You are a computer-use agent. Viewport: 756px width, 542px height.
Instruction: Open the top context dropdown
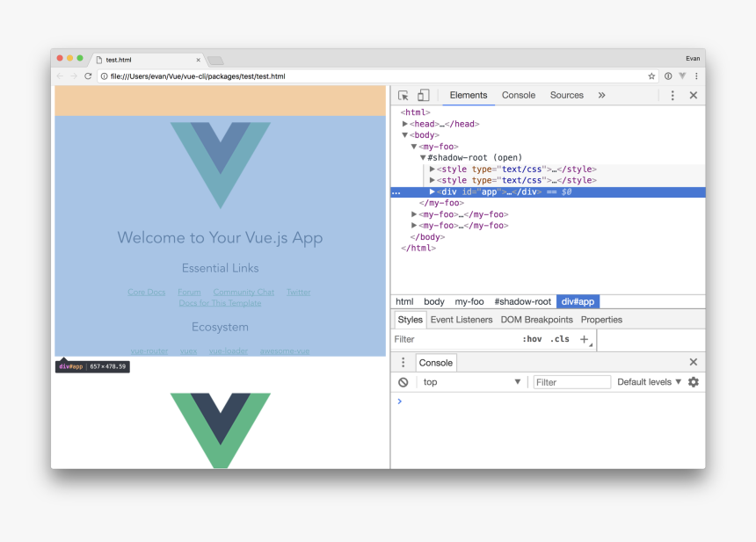471,382
